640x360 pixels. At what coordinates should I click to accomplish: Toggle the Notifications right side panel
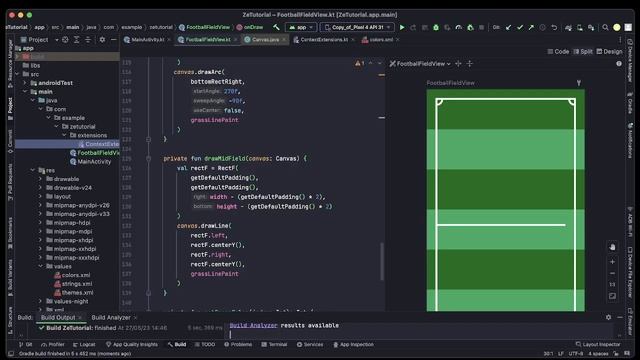[630, 141]
